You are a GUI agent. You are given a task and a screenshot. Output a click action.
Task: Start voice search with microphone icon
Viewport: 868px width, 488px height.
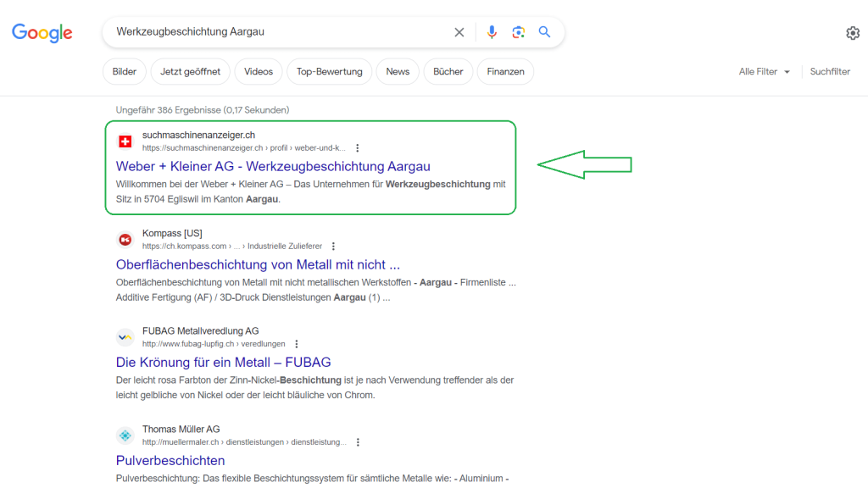pyautogui.click(x=492, y=32)
